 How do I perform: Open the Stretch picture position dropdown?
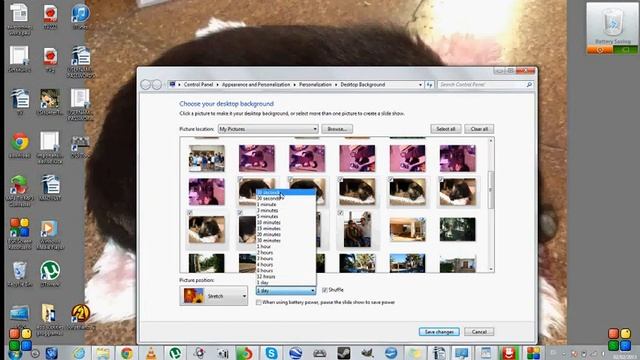coord(213,296)
